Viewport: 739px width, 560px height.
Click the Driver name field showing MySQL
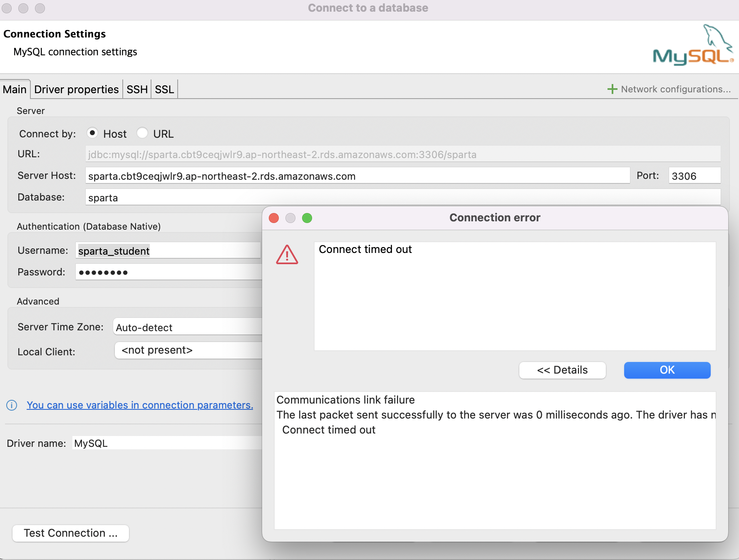point(167,443)
